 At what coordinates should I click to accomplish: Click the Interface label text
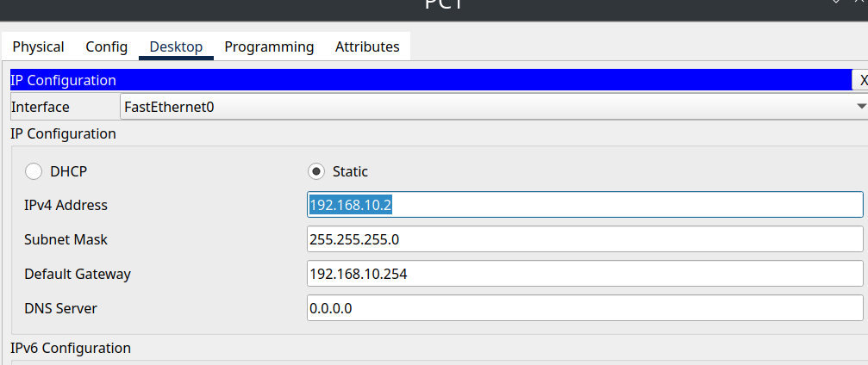click(x=41, y=108)
